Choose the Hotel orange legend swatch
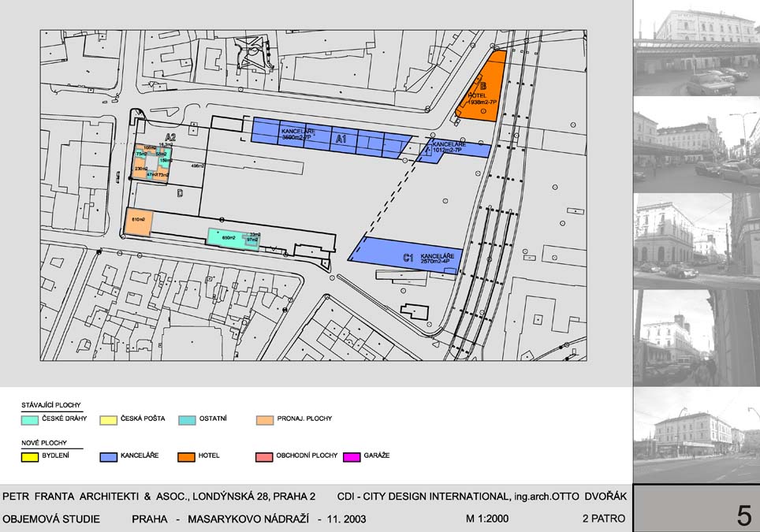The image size is (760, 532). click(x=188, y=456)
